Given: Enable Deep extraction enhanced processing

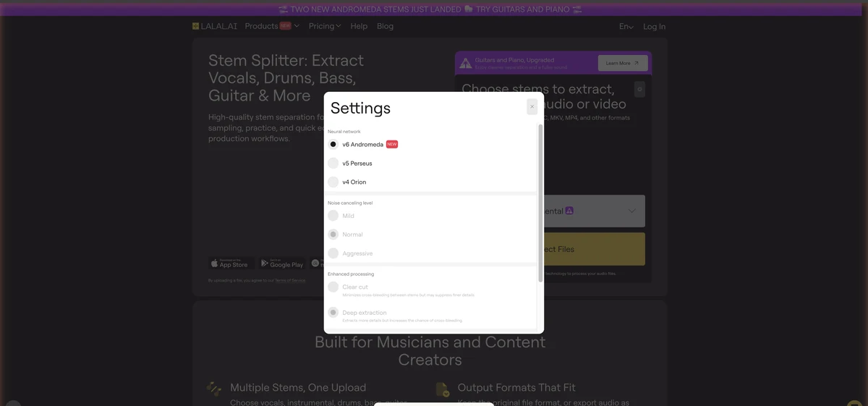Looking at the screenshot, I should coord(333,313).
